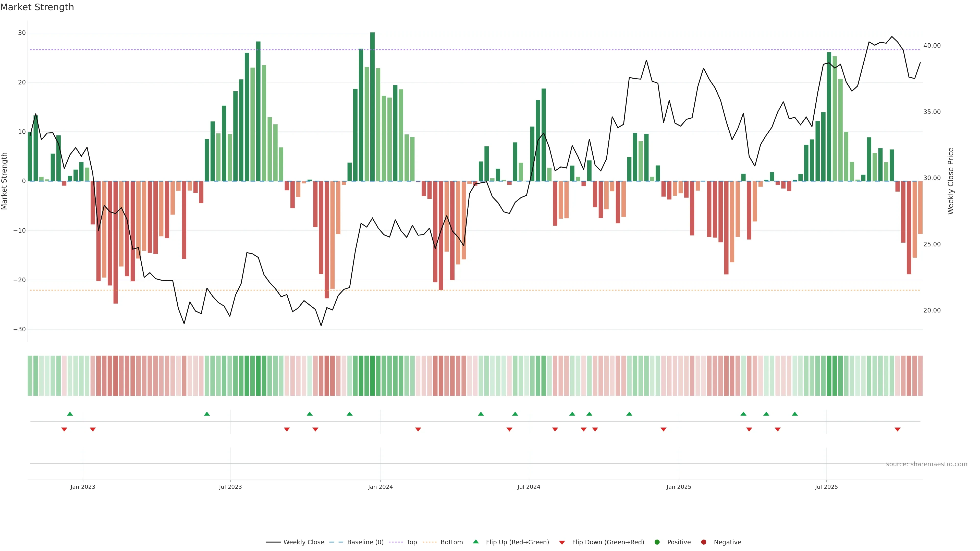Click the Jul 2023 axis label
The width and height of the screenshot is (980, 551).
tap(230, 487)
